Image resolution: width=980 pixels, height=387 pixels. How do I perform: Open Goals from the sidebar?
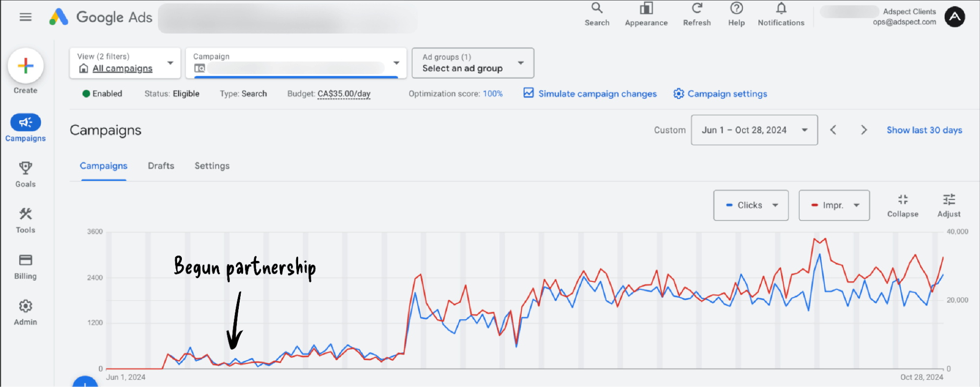(x=25, y=174)
